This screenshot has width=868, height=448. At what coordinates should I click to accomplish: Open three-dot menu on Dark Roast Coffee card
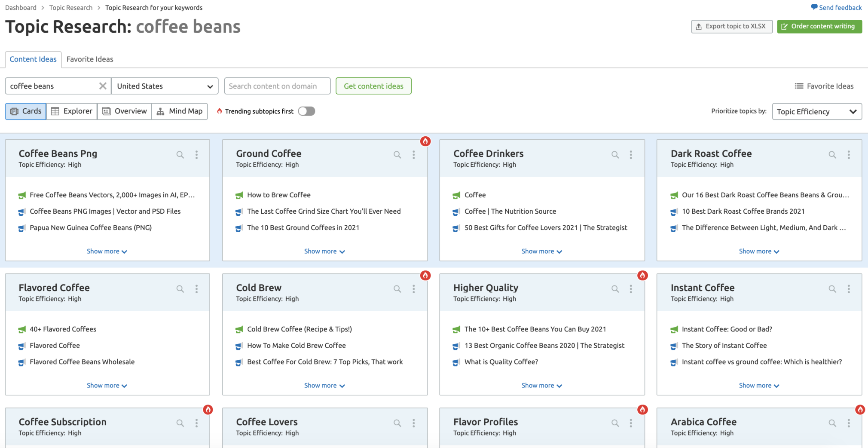pos(849,155)
